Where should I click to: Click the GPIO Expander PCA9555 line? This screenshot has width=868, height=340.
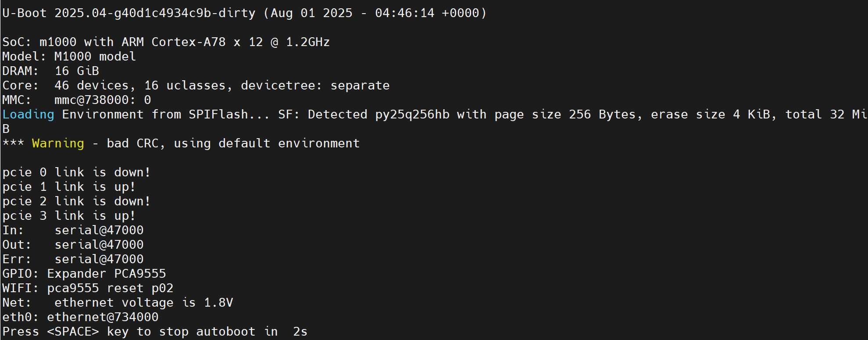(84, 274)
